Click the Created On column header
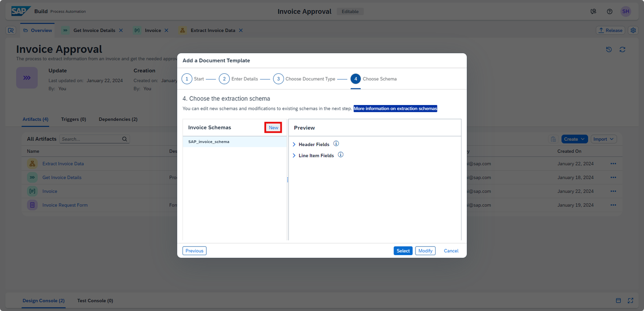The width and height of the screenshot is (644, 311). pyautogui.click(x=569, y=151)
